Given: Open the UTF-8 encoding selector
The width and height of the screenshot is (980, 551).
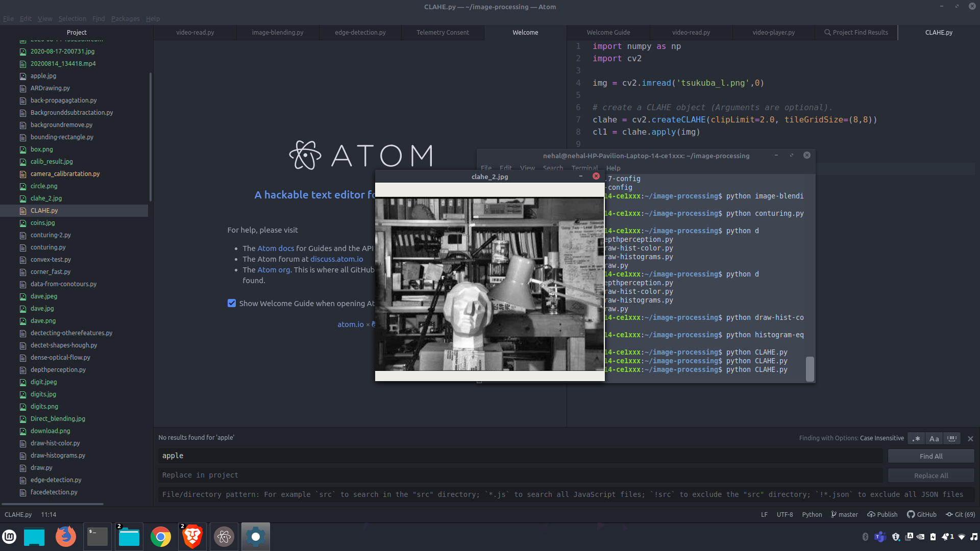Looking at the screenshot, I should [785, 514].
